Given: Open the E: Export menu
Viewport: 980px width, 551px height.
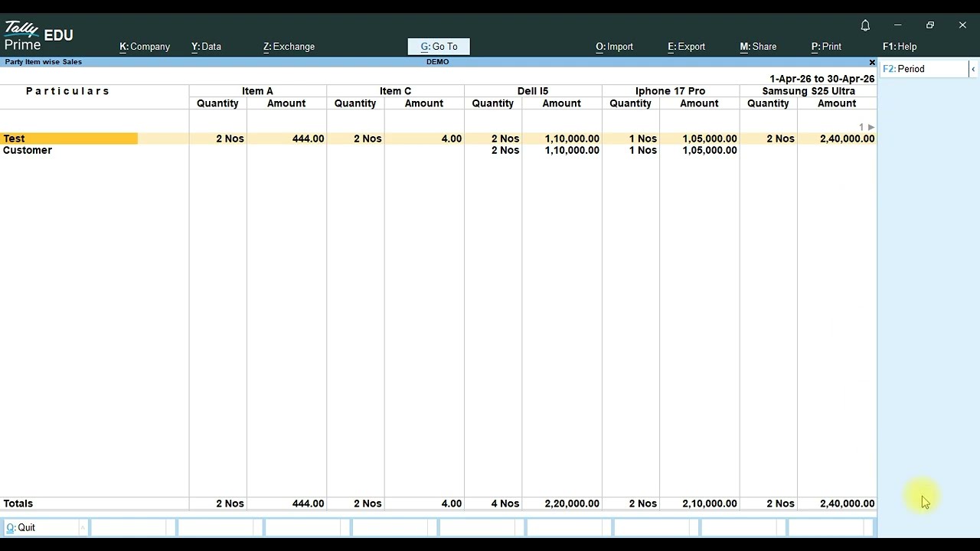Looking at the screenshot, I should 686,47.
